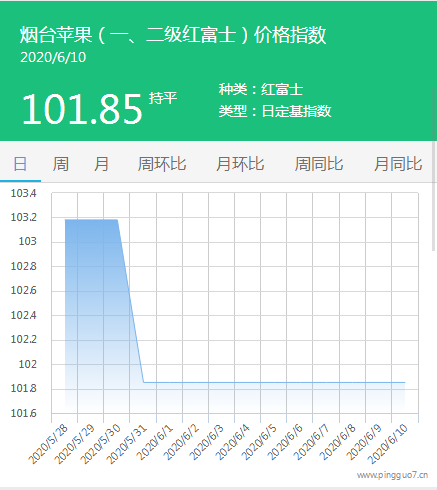Click the 种类：红富士 label
Viewport: 437px width, 490px height.
[261, 89]
